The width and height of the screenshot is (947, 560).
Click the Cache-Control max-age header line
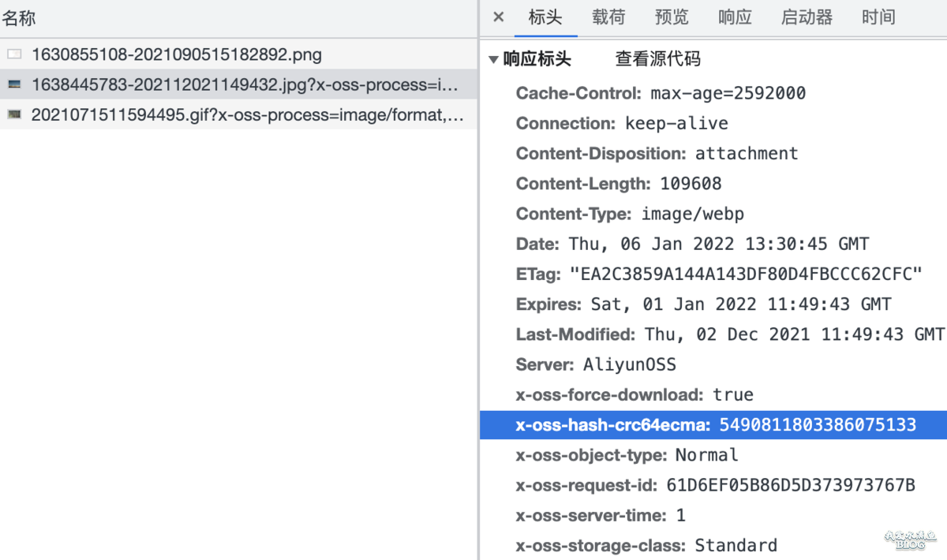(661, 93)
